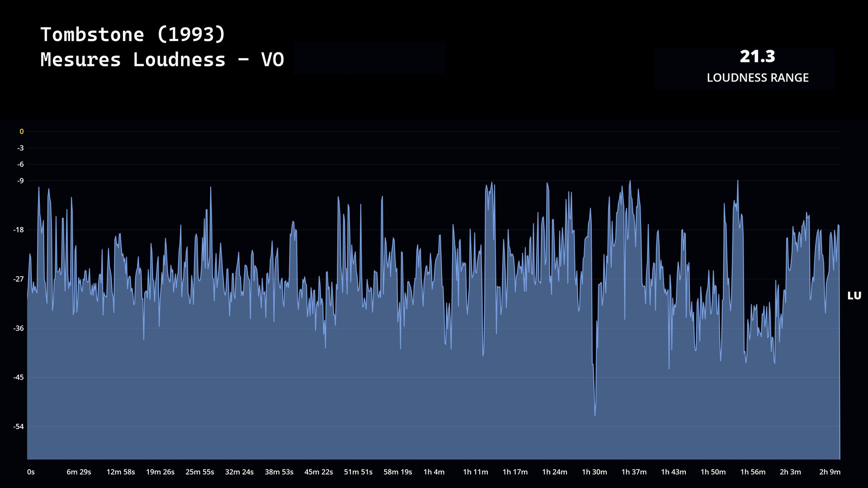Click the 2h 3m time label

[790, 472]
